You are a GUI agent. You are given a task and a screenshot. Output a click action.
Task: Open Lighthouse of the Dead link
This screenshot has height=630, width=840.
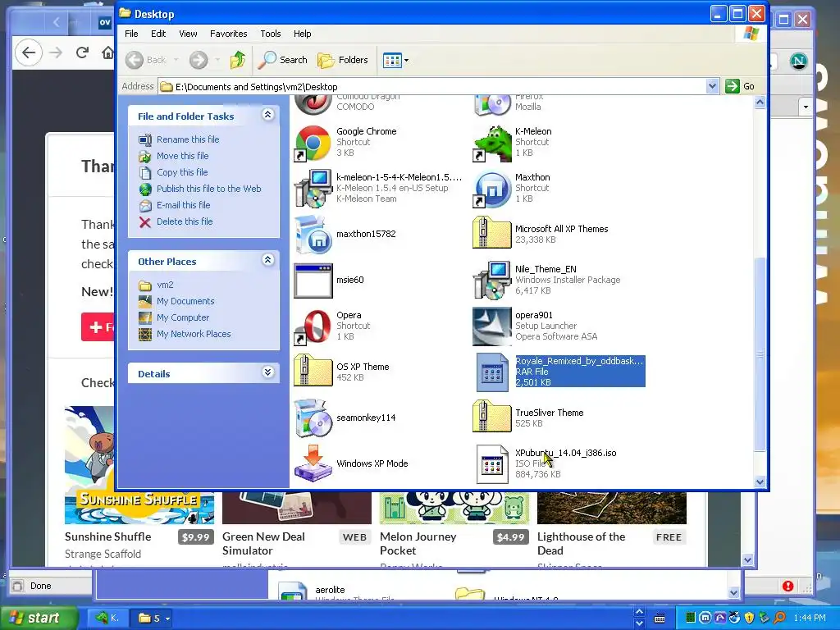point(582,544)
